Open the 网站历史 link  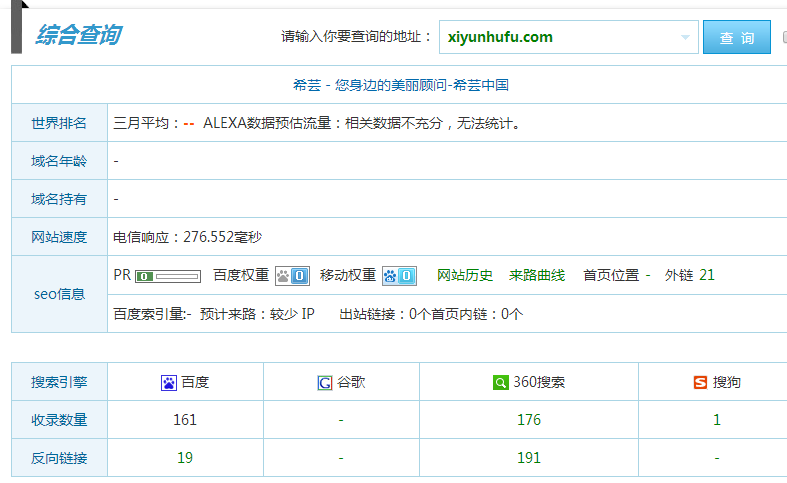click(465, 275)
